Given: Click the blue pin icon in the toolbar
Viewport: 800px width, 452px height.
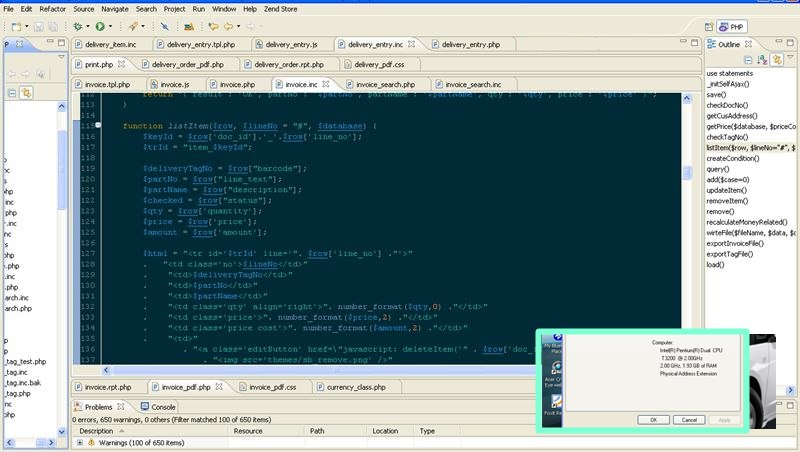Looking at the screenshot, I should (164, 27).
